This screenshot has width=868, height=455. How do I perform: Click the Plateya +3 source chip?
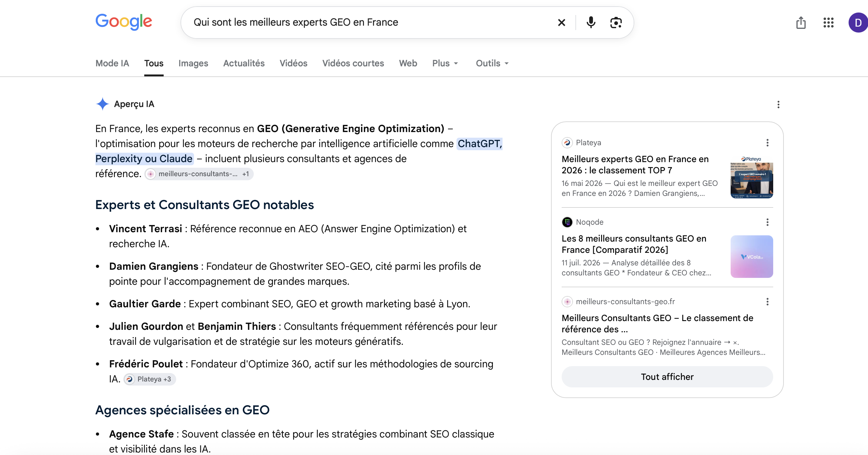pyautogui.click(x=150, y=379)
